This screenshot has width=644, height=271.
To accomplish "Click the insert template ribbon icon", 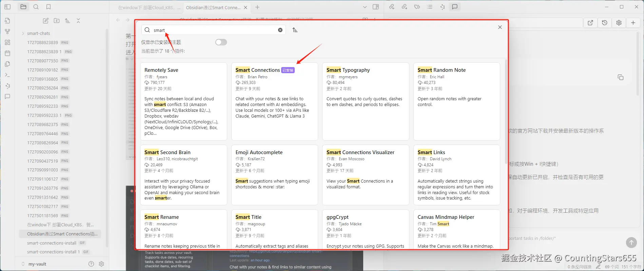I will click(7, 64).
